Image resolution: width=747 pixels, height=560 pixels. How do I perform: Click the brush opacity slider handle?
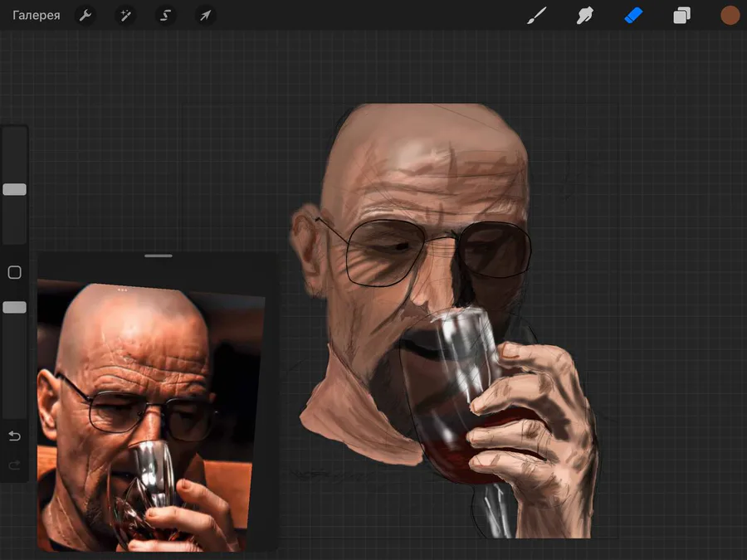coord(15,307)
